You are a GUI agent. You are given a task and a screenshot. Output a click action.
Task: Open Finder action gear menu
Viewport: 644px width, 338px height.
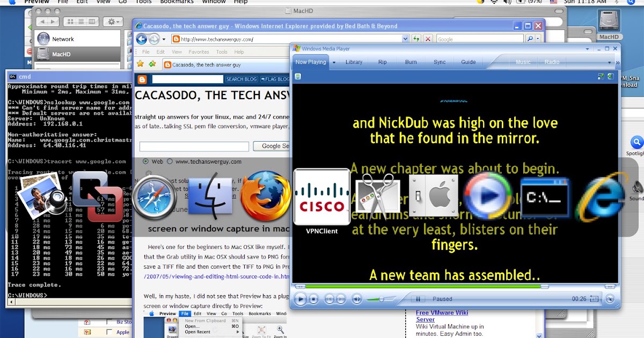(114, 21)
